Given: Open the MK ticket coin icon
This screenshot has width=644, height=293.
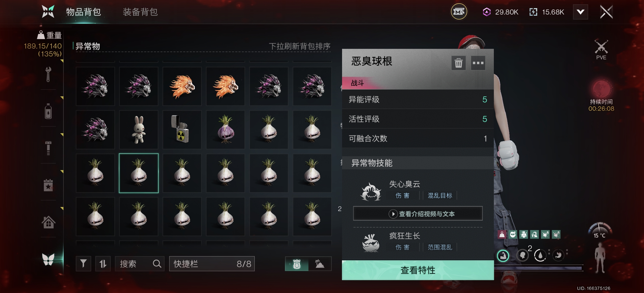Looking at the screenshot, I should pyautogui.click(x=459, y=12).
